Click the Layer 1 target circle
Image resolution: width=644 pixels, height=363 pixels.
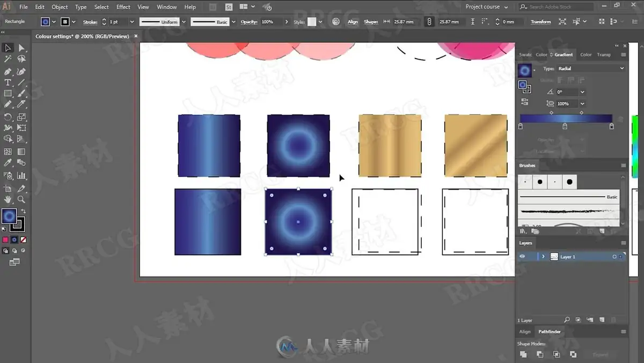[614, 257]
